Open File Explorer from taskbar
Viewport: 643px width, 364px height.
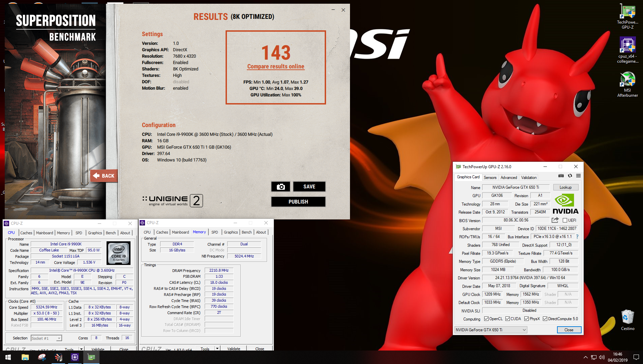tap(25, 357)
